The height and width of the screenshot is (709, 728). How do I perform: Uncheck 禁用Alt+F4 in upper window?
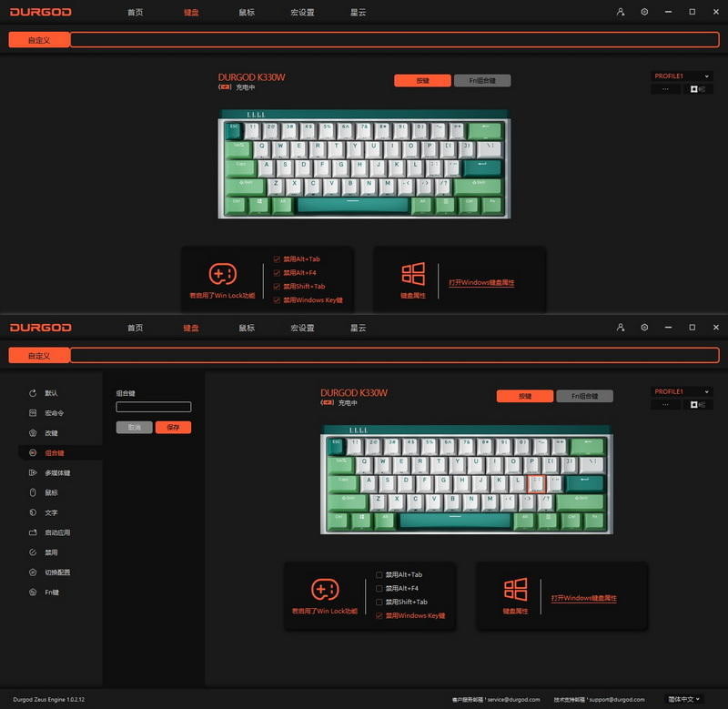click(x=277, y=272)
